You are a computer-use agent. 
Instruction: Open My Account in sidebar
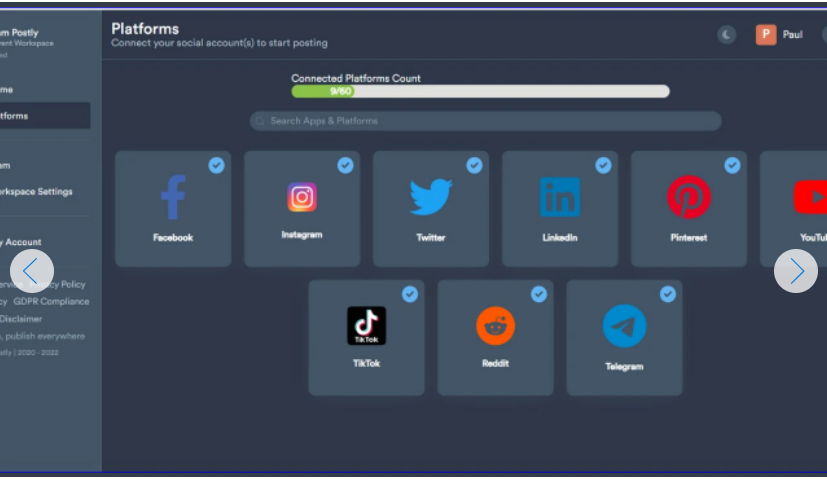click(21, 242)
